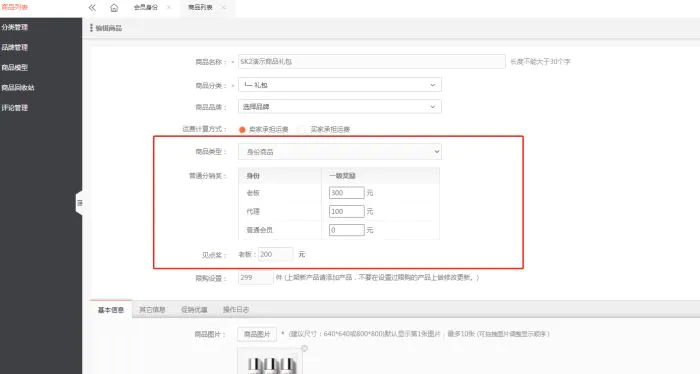Open the 商品品牌 dropdown showing 选择品牌
Screen dimensions: 700x374
(x=340, y=107)
